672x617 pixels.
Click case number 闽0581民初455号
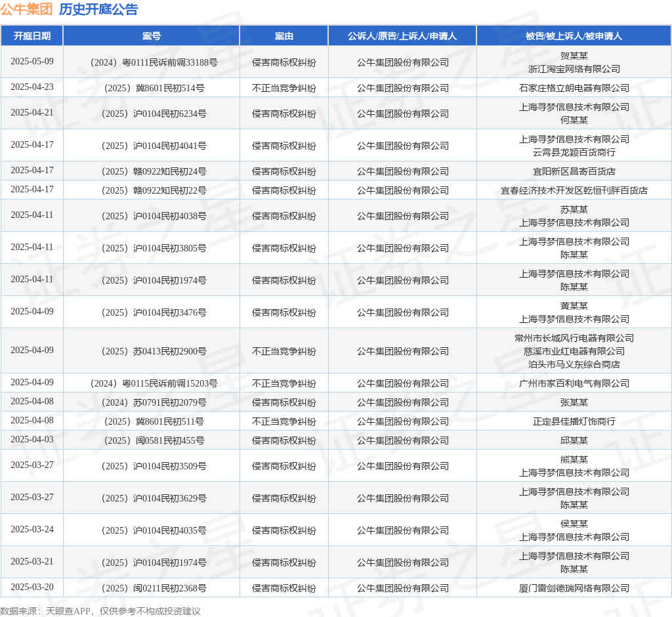coord(154,440)
